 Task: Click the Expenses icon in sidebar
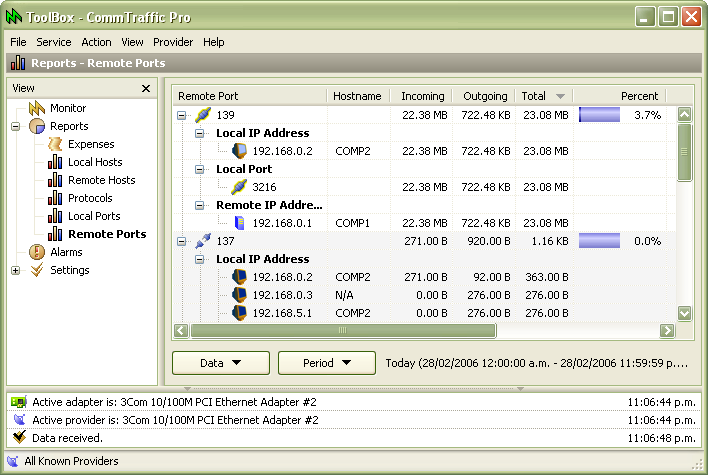55,144
